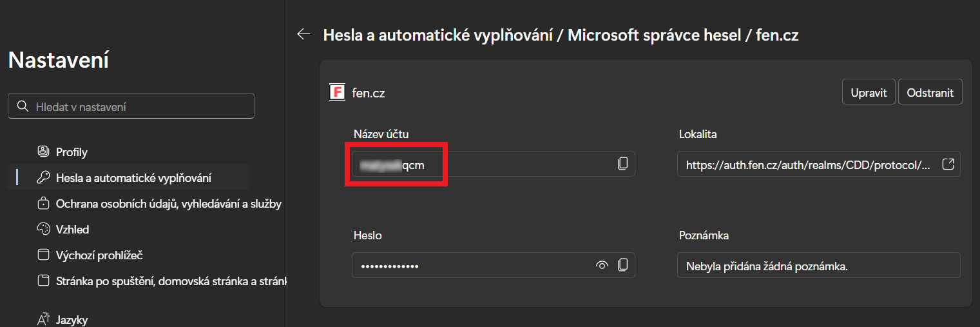Open Ochrana osobních údajů settings
The width and height of the screenshot is (980, 327).
click(168, 204)
